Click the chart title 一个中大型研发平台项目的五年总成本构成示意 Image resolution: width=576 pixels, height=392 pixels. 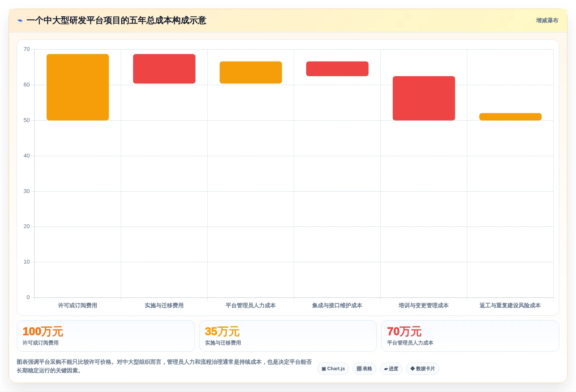click(x=116, y=21)
